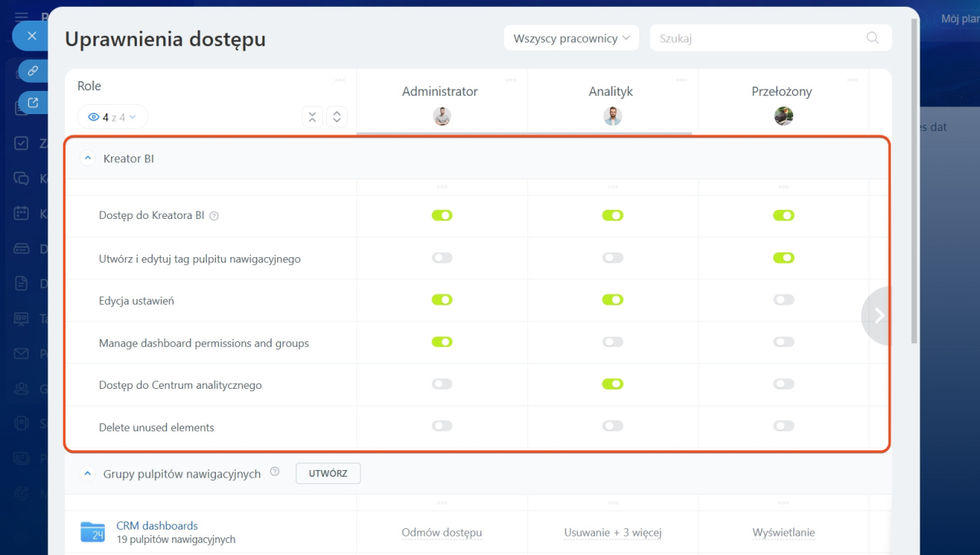Click the CRM dashboards folder icon
This screenshot has width=980, height=555.
click(x=93, y=532)
